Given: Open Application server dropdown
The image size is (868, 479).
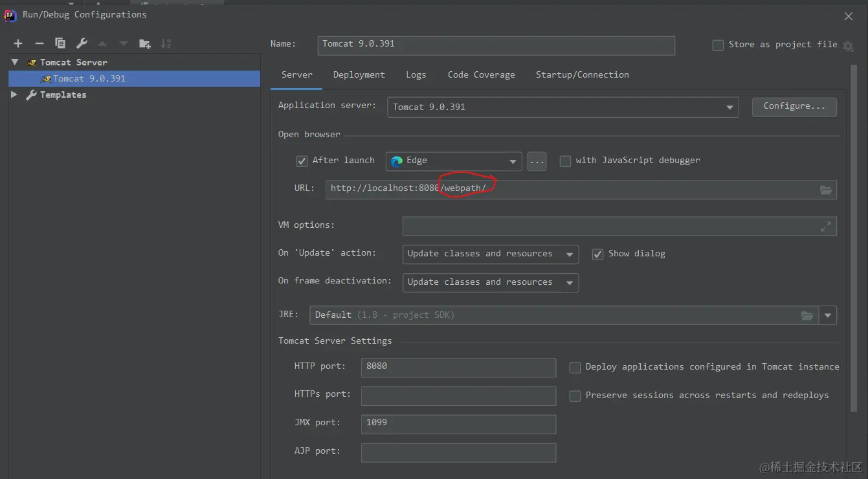Looking at the screenshot, I should (x=562, y=107).
